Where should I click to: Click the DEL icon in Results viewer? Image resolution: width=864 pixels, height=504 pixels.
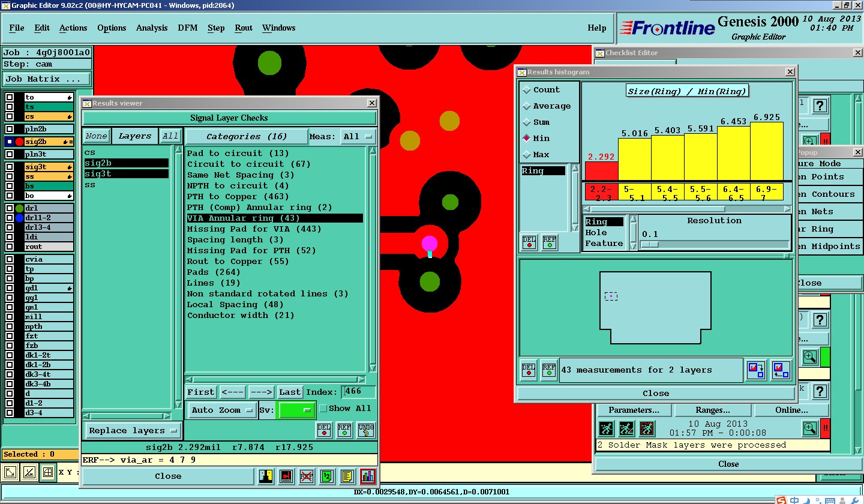323,430
